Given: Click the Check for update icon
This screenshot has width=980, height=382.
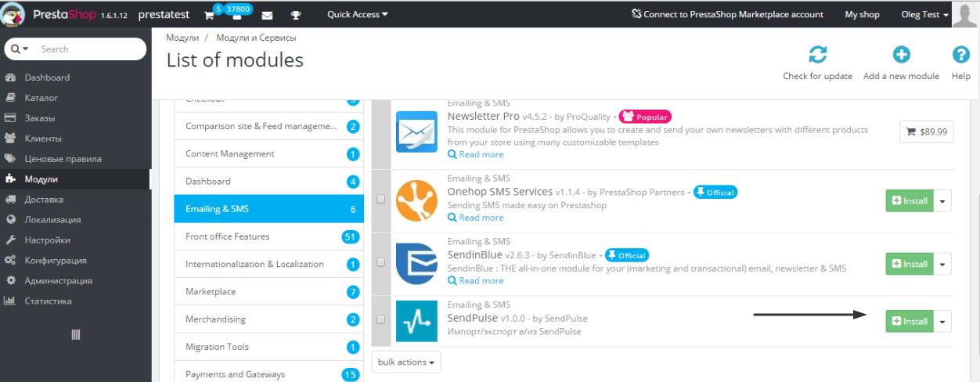Looking at the screenshot, I should pos(817,55).
